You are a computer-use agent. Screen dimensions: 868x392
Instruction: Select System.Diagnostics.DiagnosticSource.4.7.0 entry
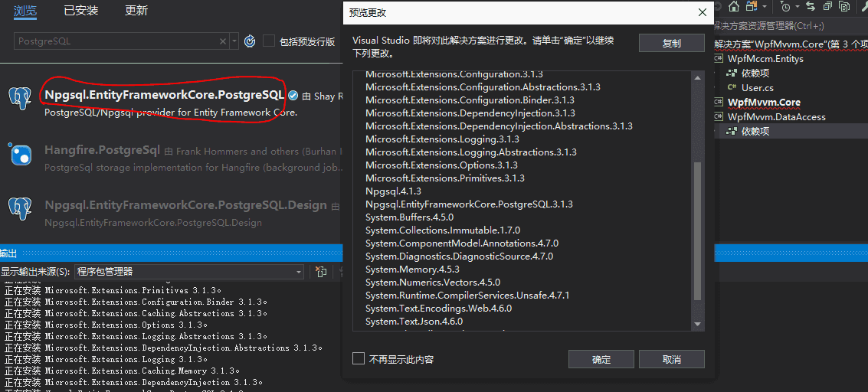pyautogui.click(x=459, y=256)
